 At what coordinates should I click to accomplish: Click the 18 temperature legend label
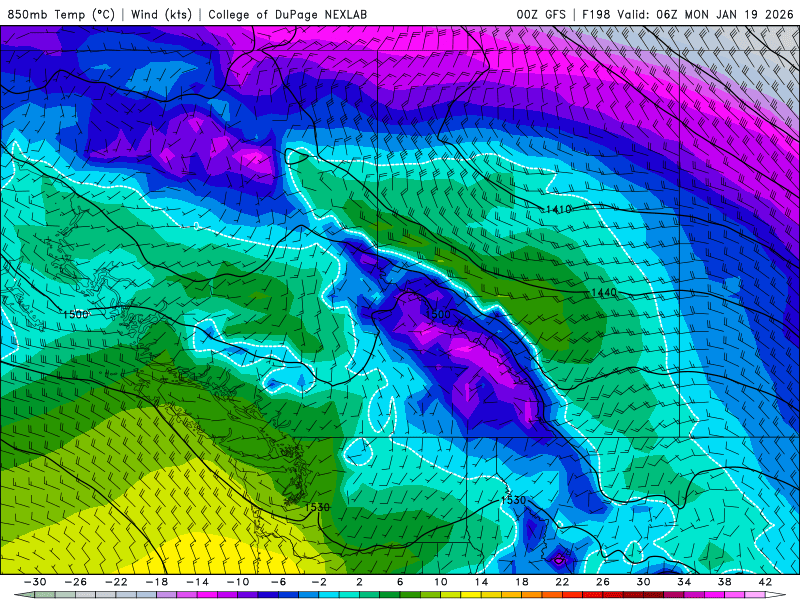[522, 582]
